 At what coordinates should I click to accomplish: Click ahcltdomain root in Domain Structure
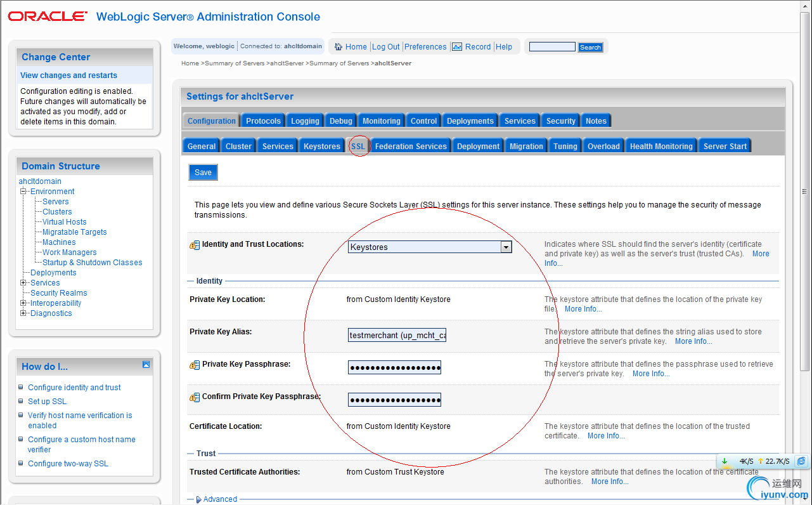(40, 181)
